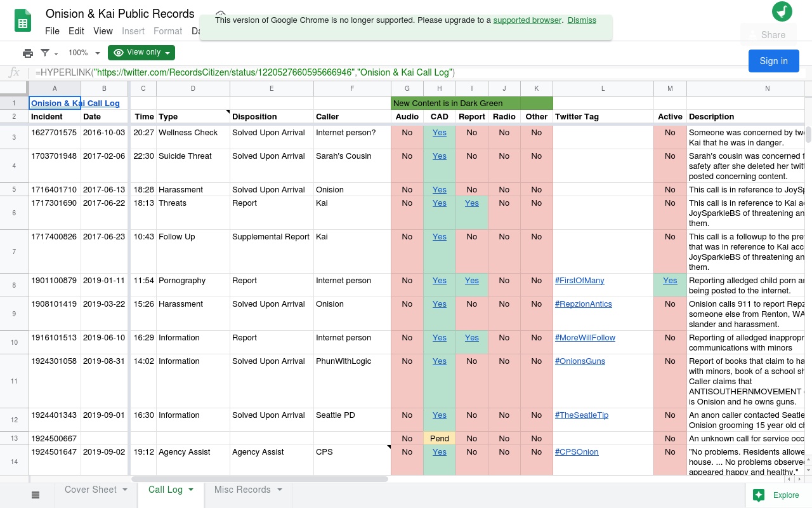Screen dimensions: 812x508
Task: Select the 'Disposition' header cell
Action: 272,116
